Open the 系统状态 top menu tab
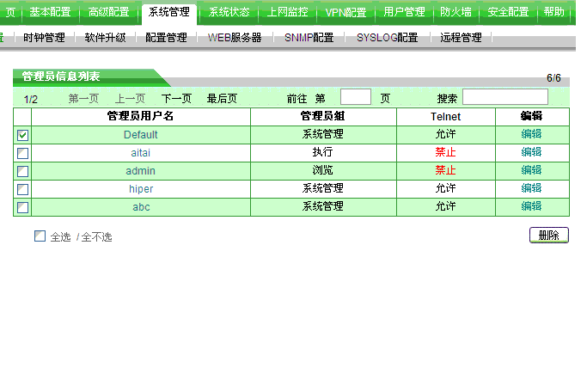The height and width of the screenshot is (392, 587). click(x=229, y=12)
